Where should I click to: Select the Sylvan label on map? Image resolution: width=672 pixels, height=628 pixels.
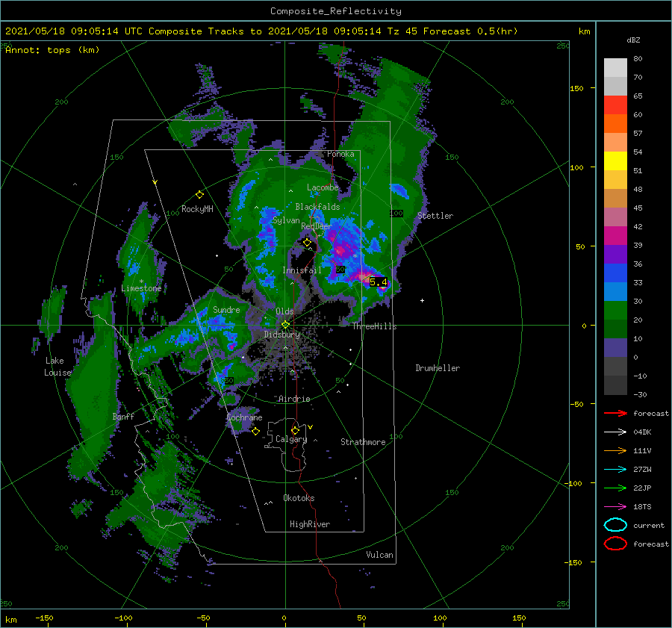pos(286,220)
